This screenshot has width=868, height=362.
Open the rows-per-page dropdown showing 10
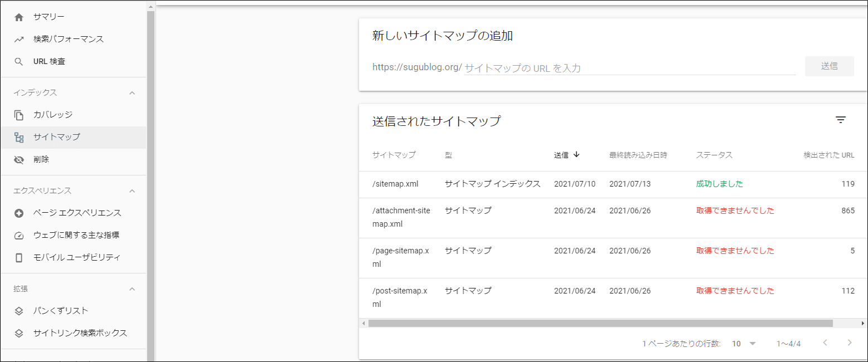(x=744, y=344)
